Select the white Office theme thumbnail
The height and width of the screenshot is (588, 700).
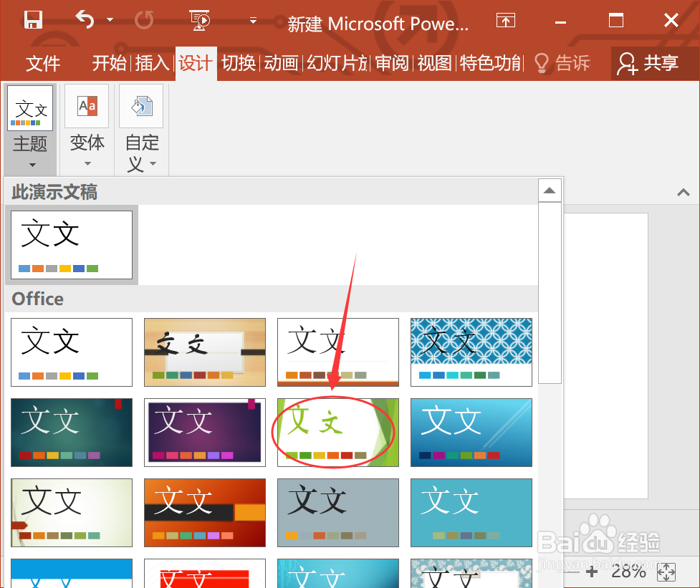pos(72,352)
